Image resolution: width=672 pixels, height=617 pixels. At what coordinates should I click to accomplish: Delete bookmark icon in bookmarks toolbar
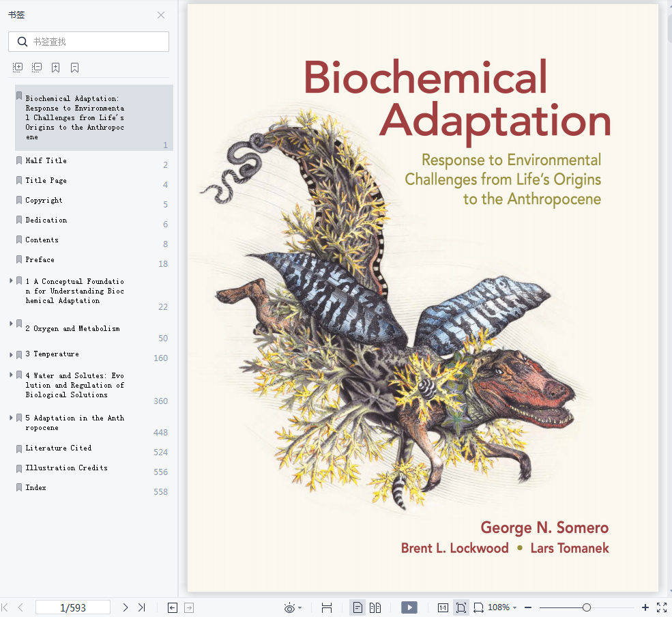(74, 68)
